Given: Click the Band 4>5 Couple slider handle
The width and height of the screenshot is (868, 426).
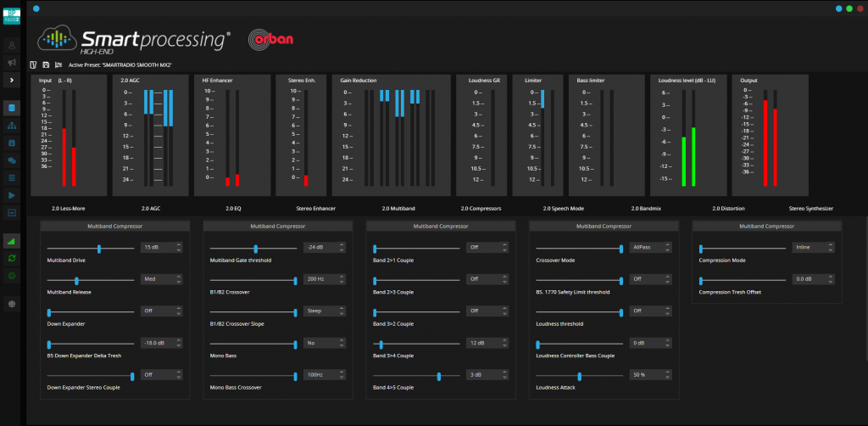Looking at the screenshot, I should [439, 376].
